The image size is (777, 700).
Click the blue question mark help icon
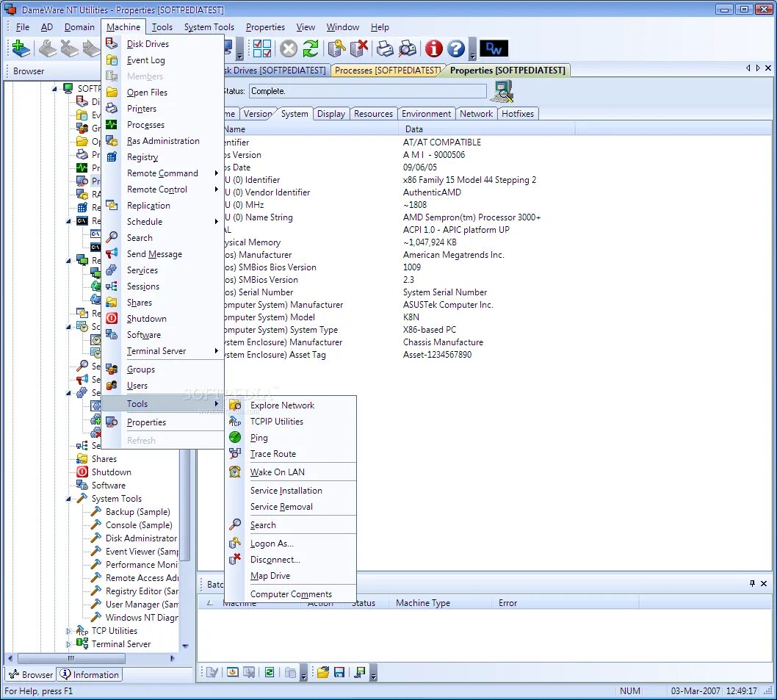click(x=456, y=48)
